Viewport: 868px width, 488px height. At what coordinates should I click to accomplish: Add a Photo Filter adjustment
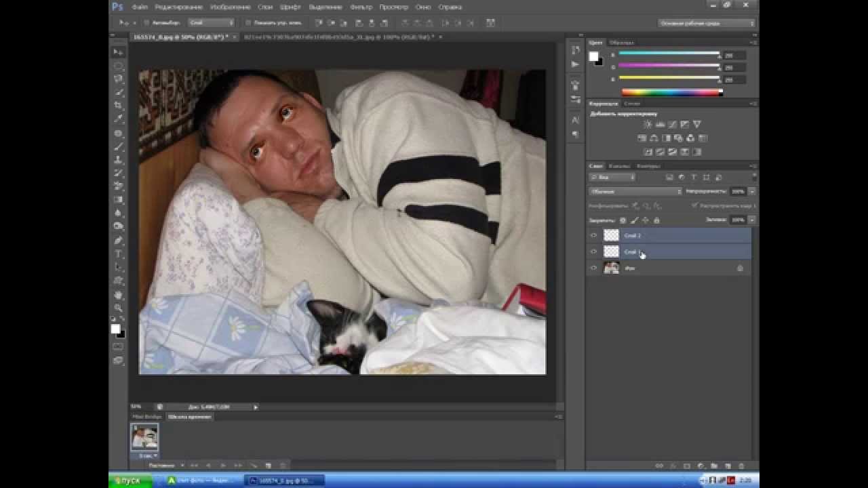point(678,138)
